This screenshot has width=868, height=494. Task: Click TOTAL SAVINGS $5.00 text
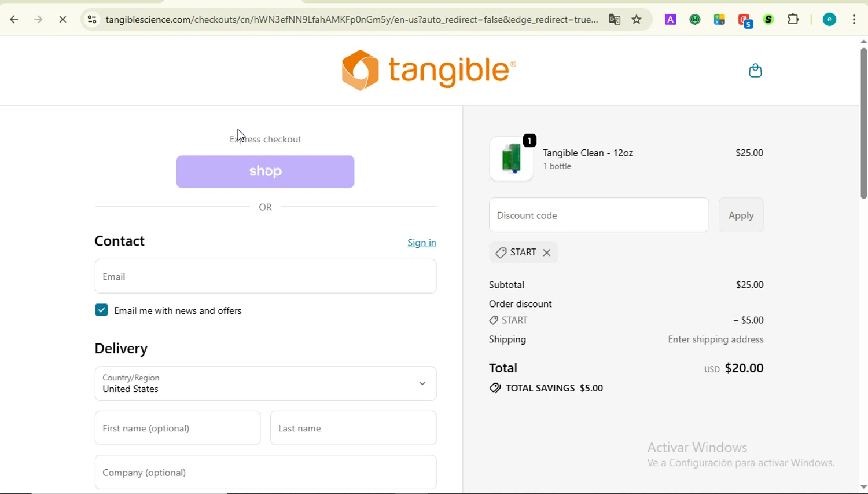pyautogui.click(x=546, y=388)
